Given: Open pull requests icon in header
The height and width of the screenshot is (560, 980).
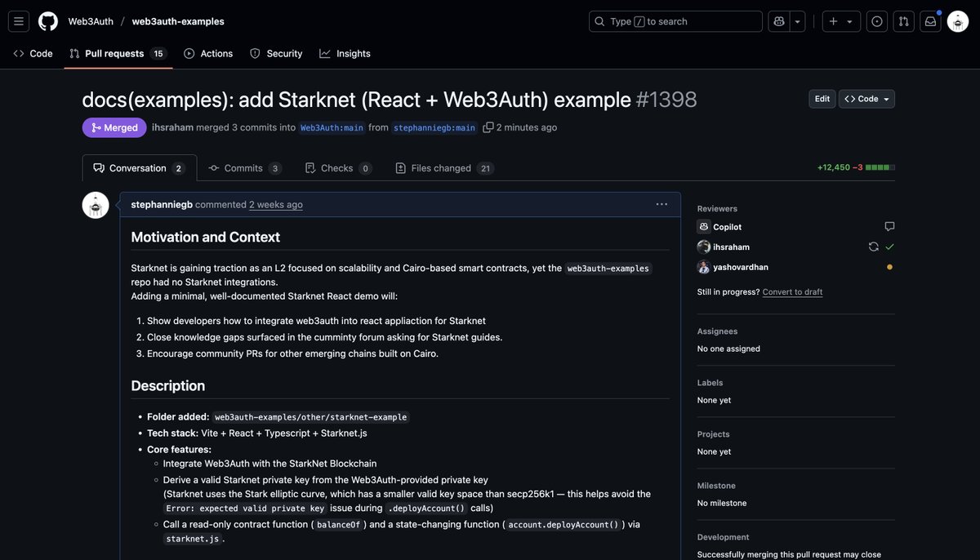Looking at the screenshot, I should 904,21.
